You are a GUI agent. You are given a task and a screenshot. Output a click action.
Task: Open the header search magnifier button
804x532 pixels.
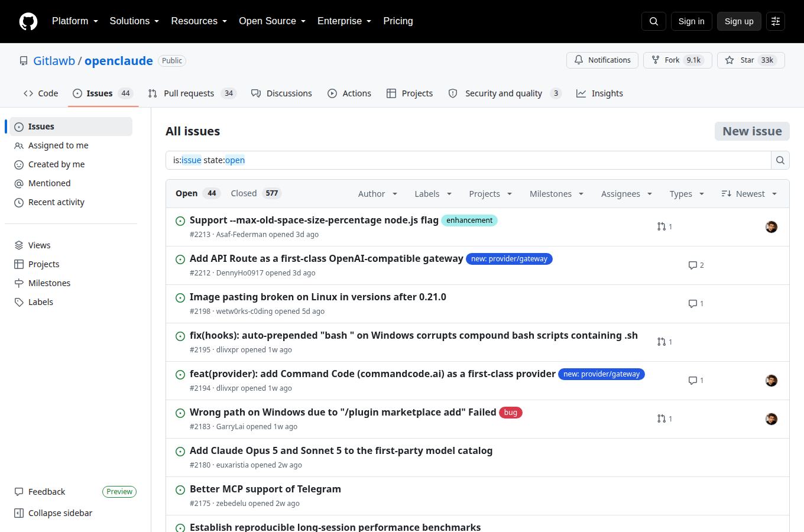point(654,21)
